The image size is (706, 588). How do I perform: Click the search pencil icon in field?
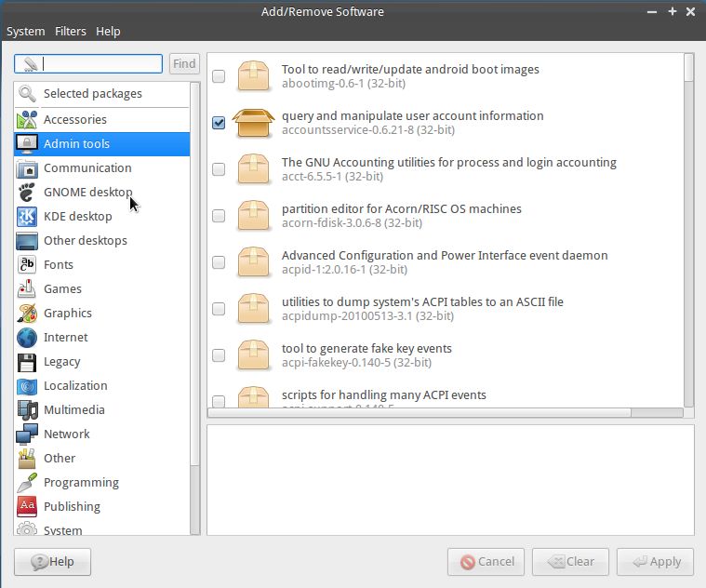coord(30,64)
